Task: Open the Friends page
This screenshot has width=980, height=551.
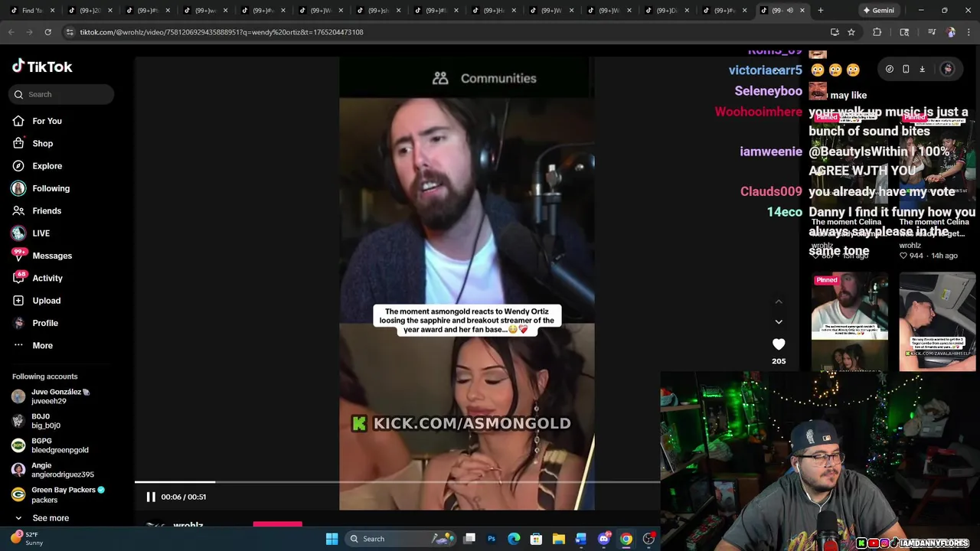Action: 47,210
